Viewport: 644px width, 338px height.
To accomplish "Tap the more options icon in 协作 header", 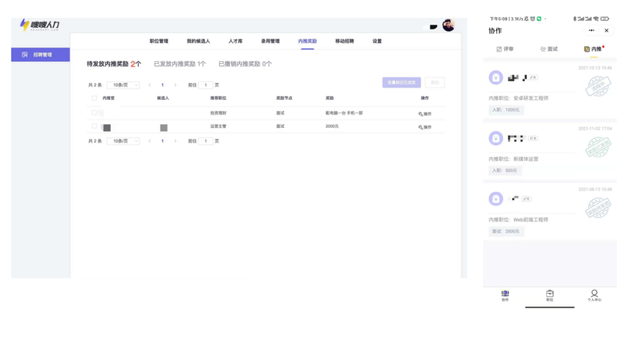I will 592,31.
